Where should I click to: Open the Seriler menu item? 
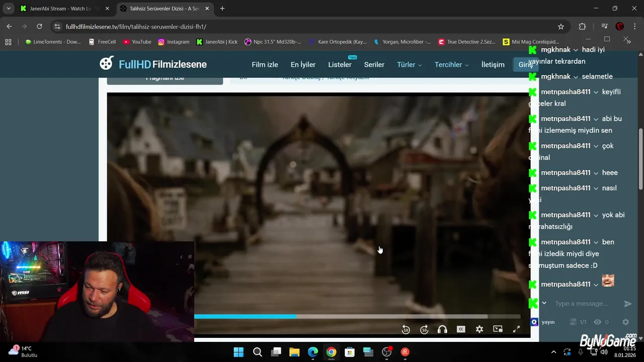point(374,64)
